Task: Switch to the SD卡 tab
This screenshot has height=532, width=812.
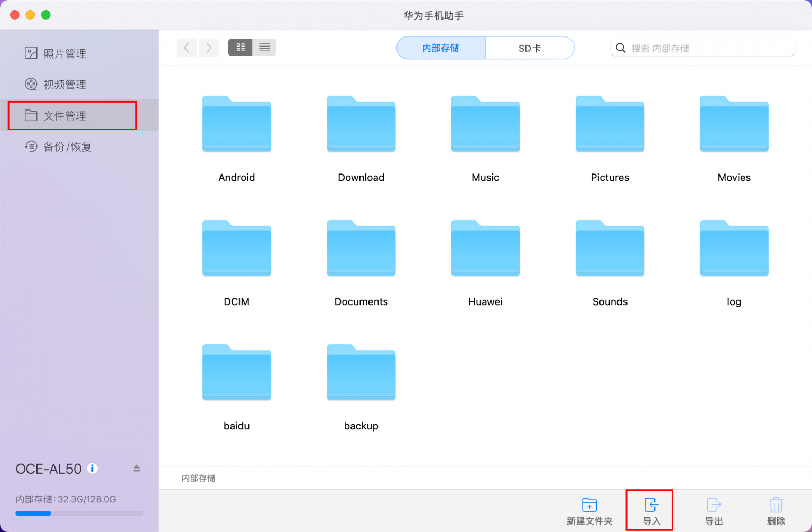Action: (x=529, y=48)
